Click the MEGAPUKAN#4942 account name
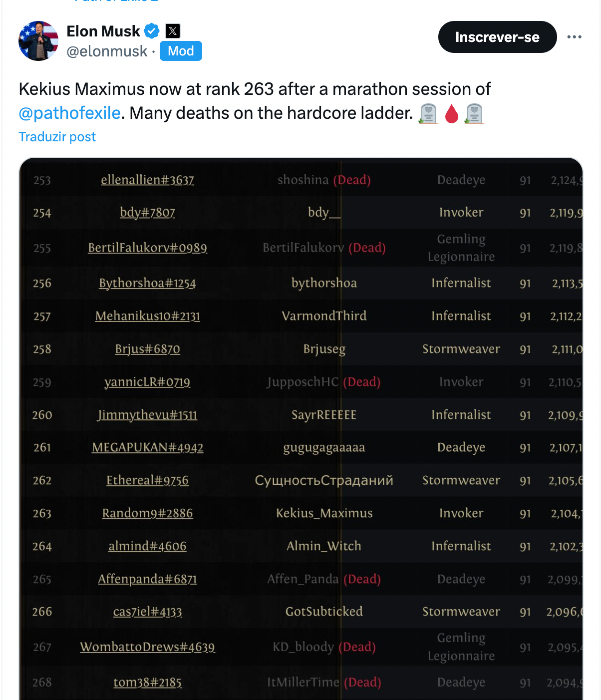601x700 pixels. 147,447
